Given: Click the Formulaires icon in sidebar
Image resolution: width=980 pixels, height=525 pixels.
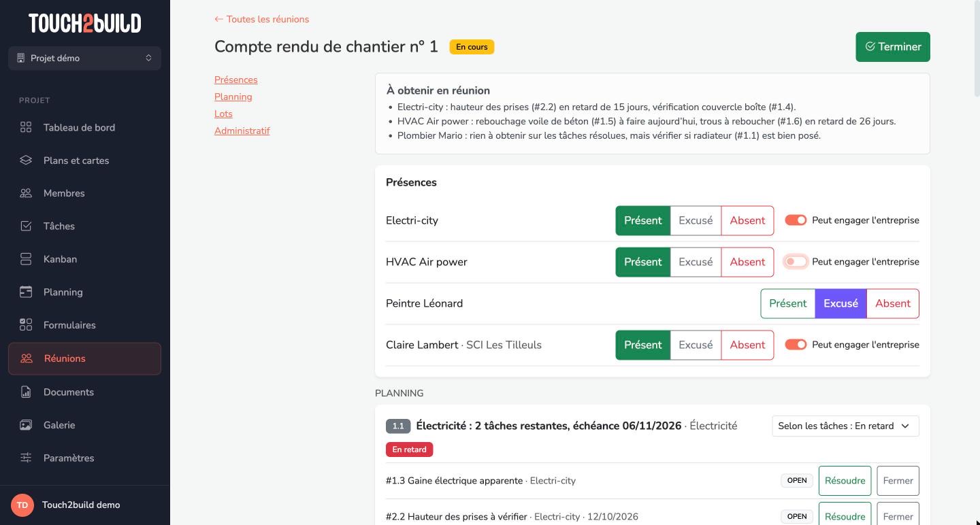Looking at the screenshot, I should tap(26, 325).
